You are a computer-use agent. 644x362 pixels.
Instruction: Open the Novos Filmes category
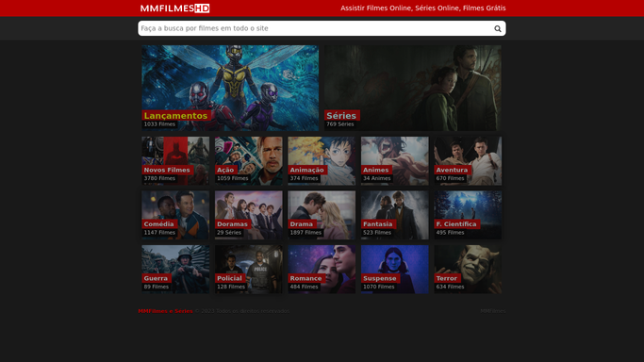point(175,161)
